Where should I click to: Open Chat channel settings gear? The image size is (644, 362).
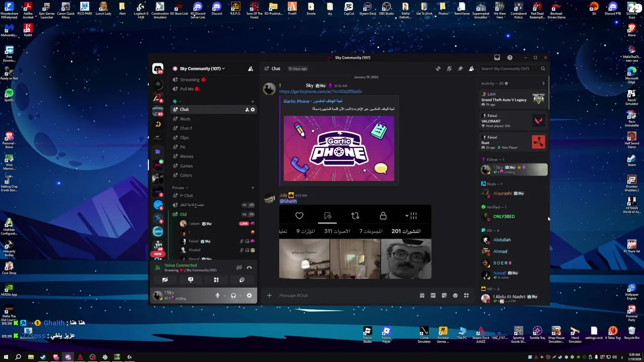tap(253, 110)
